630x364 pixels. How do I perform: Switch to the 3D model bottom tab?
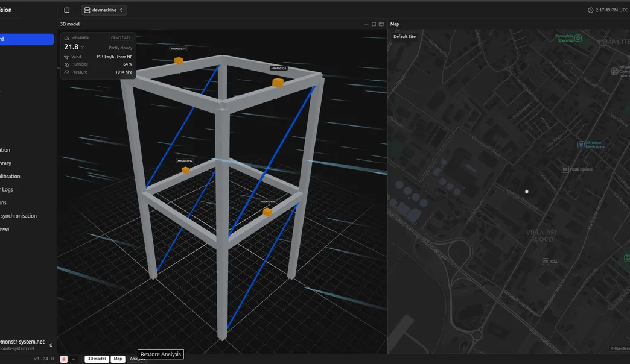(97, 359)
